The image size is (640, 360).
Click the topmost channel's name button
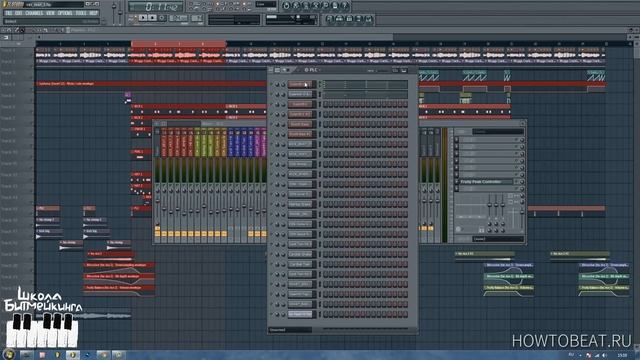tap(300, 84)
